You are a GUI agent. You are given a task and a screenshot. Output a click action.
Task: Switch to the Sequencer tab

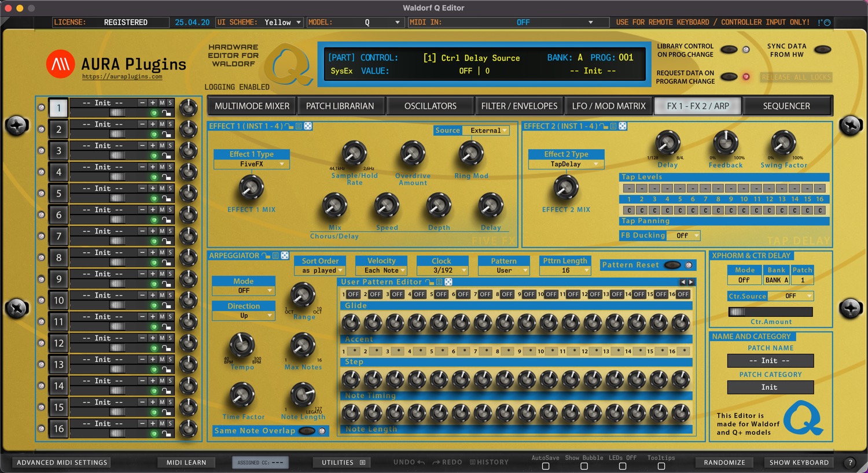786,106
